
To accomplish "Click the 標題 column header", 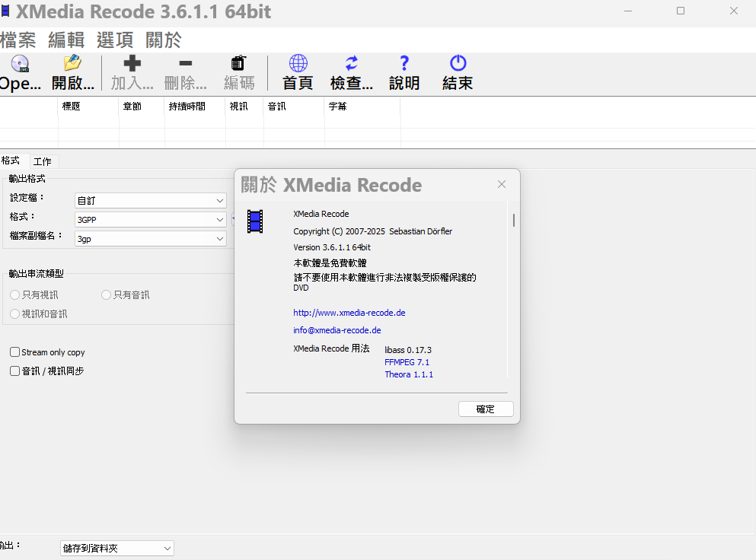I will [x=88, y=107].
